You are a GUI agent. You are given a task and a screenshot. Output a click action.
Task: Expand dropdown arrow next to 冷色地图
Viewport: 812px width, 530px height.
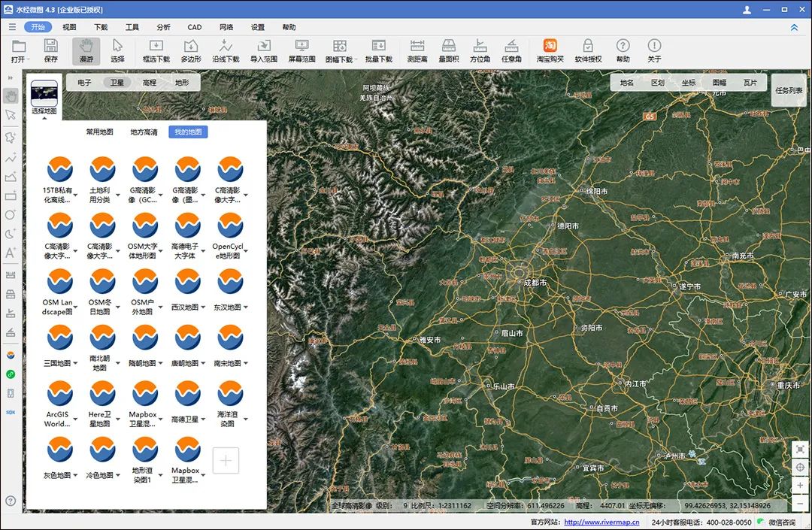point(117,475)
